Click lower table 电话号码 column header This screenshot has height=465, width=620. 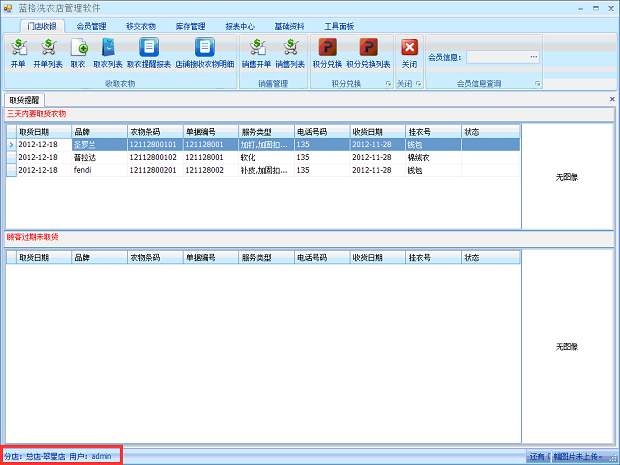tap(323, 257)
